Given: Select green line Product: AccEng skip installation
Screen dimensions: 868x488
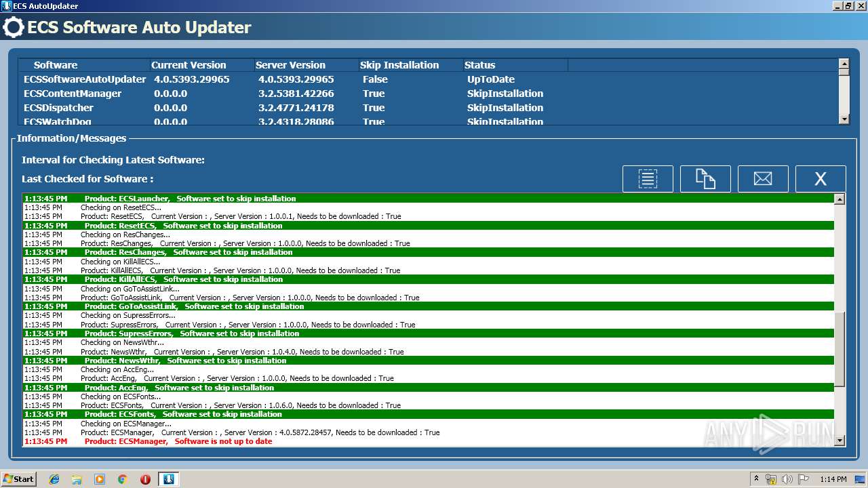Looking at the screenshot, I should point(429,388).
